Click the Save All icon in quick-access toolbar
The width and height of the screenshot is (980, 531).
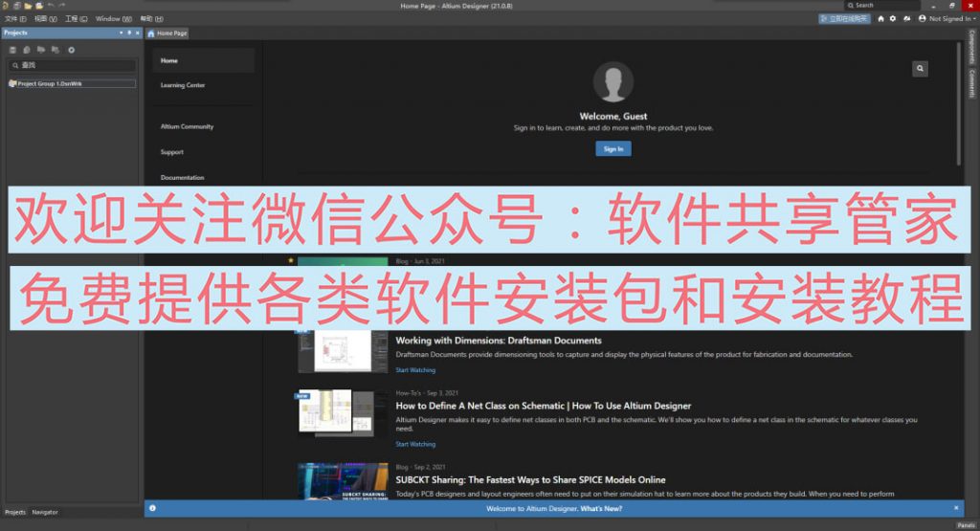[x=17, y=6]
